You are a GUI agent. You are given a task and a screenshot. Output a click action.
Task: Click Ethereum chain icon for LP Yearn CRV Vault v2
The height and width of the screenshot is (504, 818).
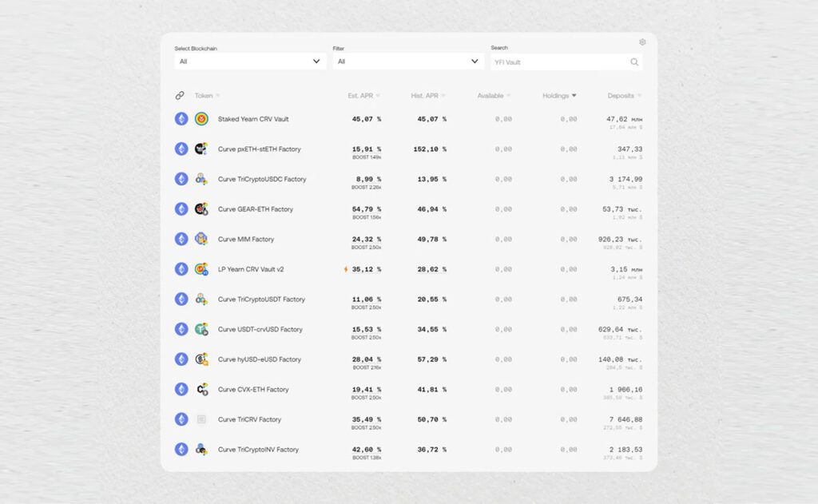coord(181,269)
